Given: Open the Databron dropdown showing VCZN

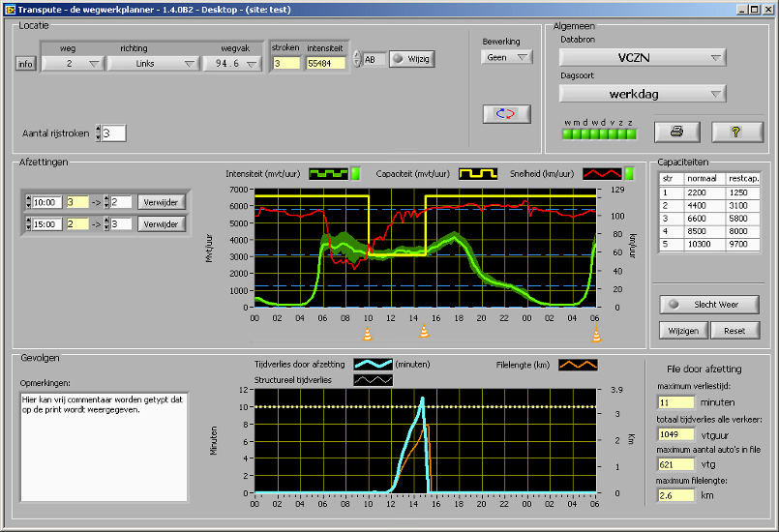Looking at the screenshot, I should 643,58.
